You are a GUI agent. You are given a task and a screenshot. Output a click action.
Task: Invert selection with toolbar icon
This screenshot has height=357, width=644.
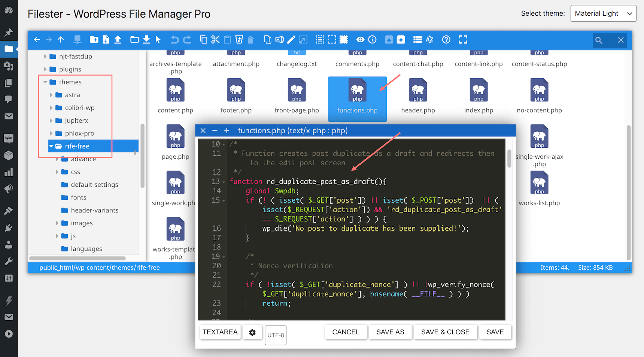(344, 40)
